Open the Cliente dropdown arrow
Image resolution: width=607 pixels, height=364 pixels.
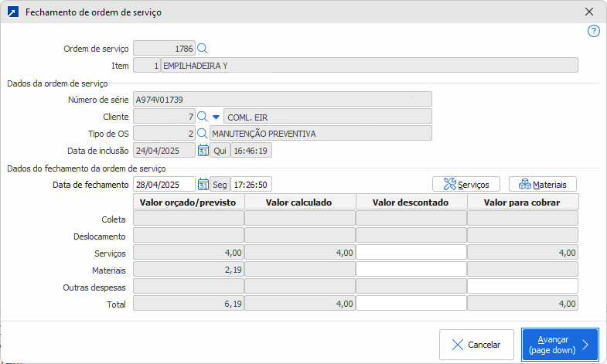216,117
